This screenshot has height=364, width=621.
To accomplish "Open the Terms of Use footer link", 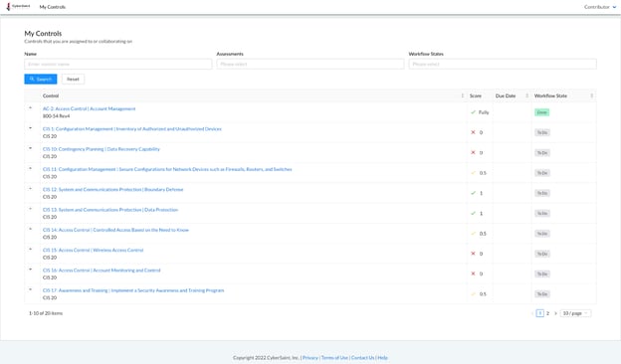I will (x=334, y=358).
